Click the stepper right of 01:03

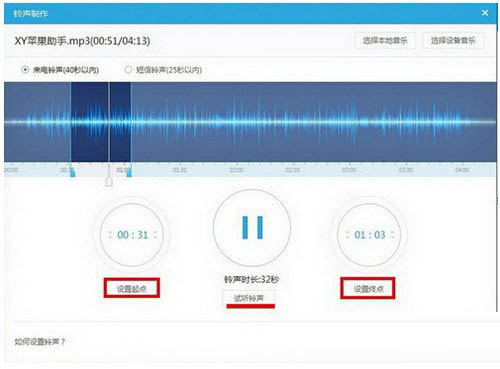(392, 235)
